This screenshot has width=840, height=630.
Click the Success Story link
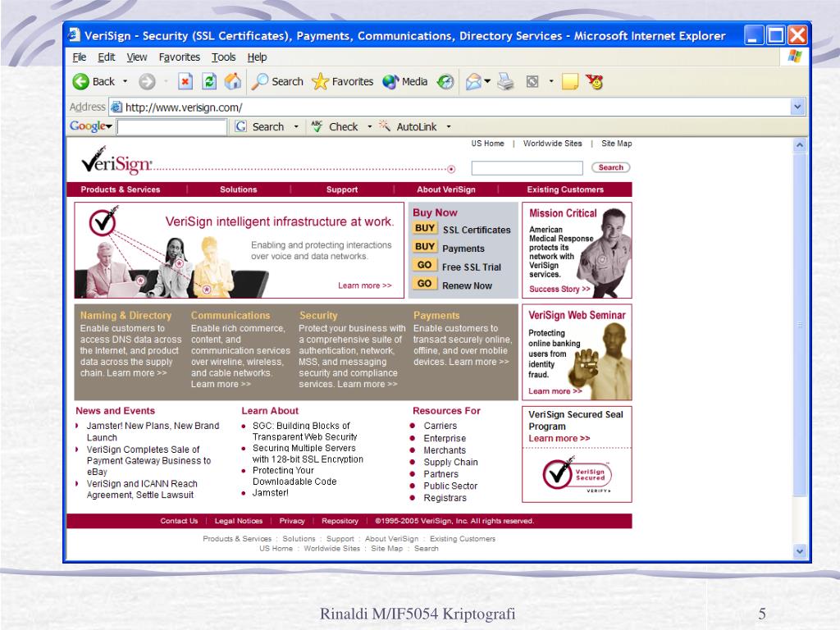coord(559,289)
